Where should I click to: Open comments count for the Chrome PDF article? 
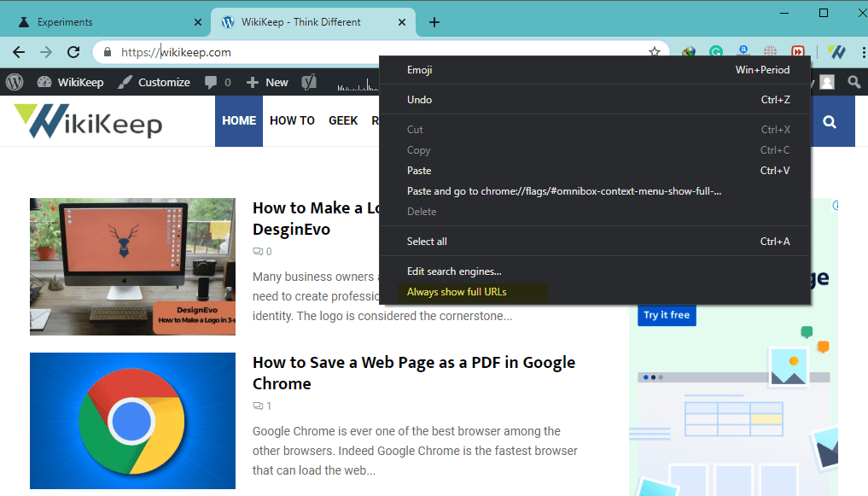pyautogui.click(x=262, y=406)
